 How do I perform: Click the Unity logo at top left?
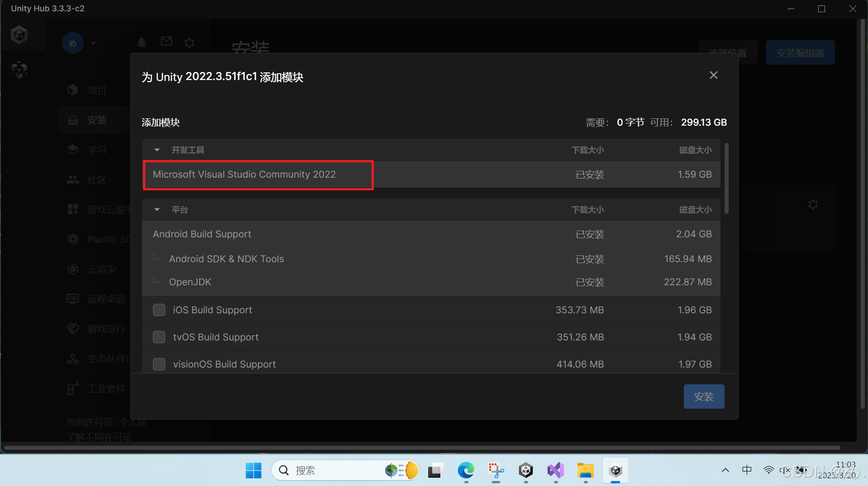coord(19,34)
